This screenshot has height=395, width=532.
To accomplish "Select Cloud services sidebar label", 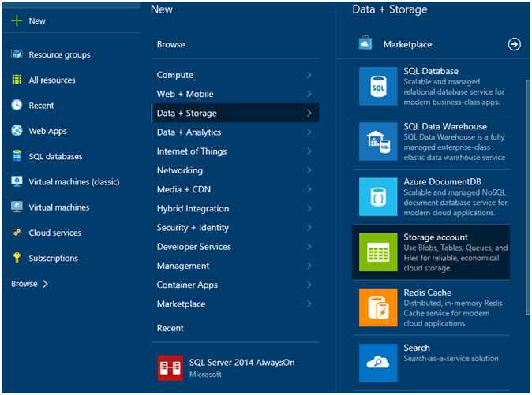I will [55, 233].
